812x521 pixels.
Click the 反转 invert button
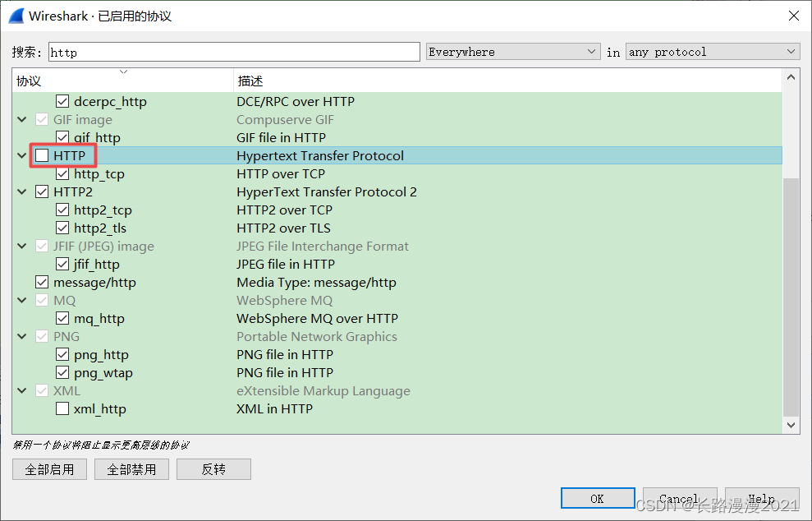[213, 469]
